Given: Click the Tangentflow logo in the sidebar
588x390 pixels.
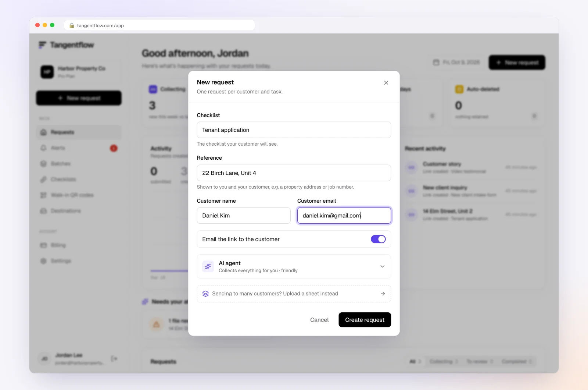Looking at the screenshot, I should pyautogui.click(x=67, y=45).
